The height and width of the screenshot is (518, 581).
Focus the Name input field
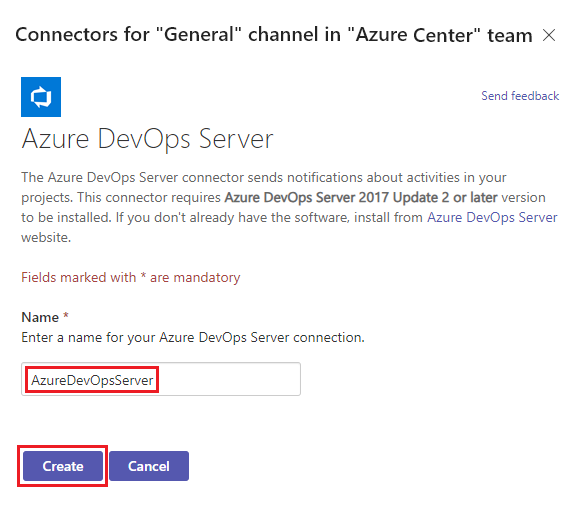161,379
